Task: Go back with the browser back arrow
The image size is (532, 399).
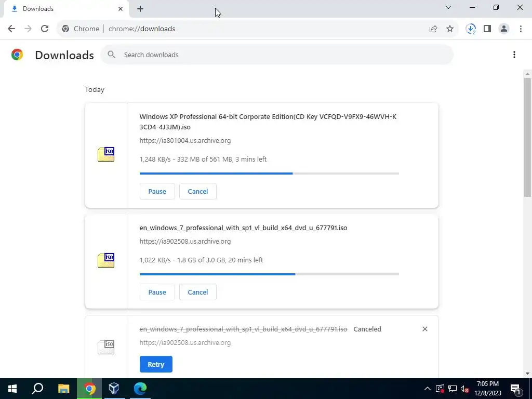Action: [11, 29]
